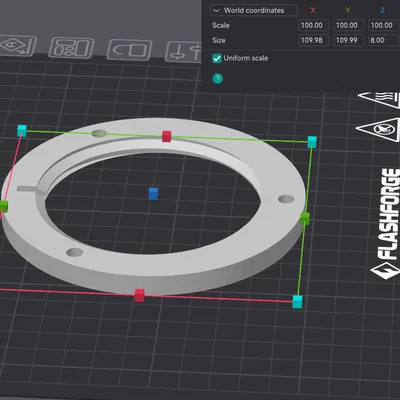Screen dimensions: 400x400
Task: Edit the X scale field
Action: [x=312, y=25]
